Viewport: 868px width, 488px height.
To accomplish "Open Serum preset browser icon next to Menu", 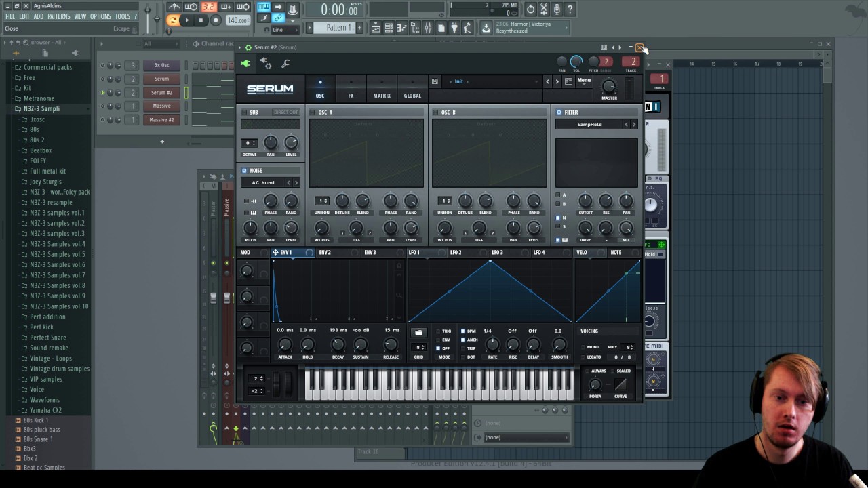I will click(568, 81).
